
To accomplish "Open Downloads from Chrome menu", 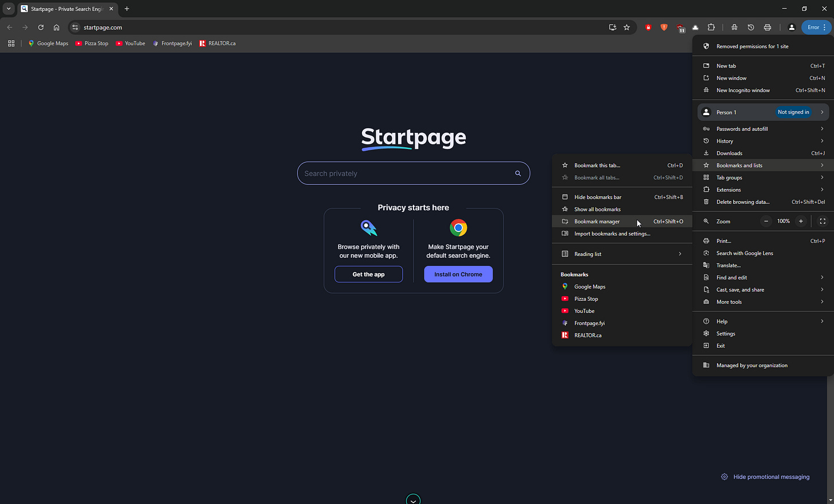I will (x=764, y=153).
